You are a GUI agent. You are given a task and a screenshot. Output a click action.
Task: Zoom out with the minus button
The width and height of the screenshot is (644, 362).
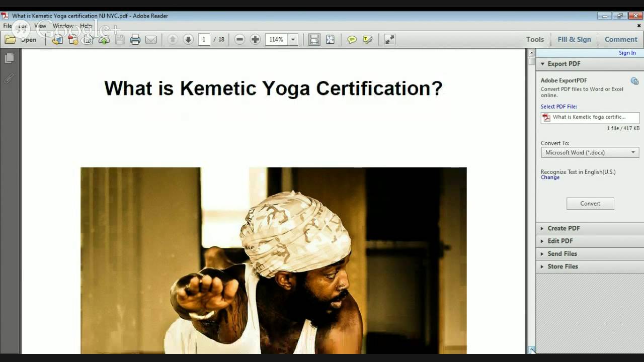(x=239, y=39)
